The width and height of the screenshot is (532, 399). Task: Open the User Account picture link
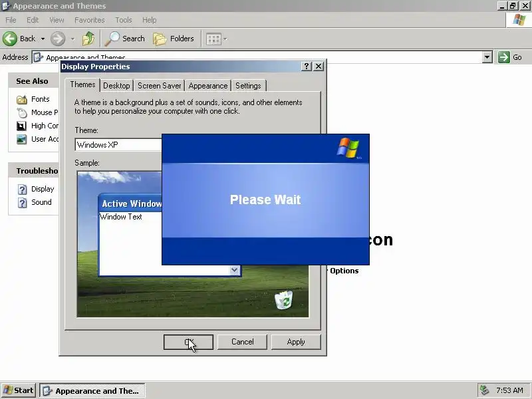coord(45,139)
